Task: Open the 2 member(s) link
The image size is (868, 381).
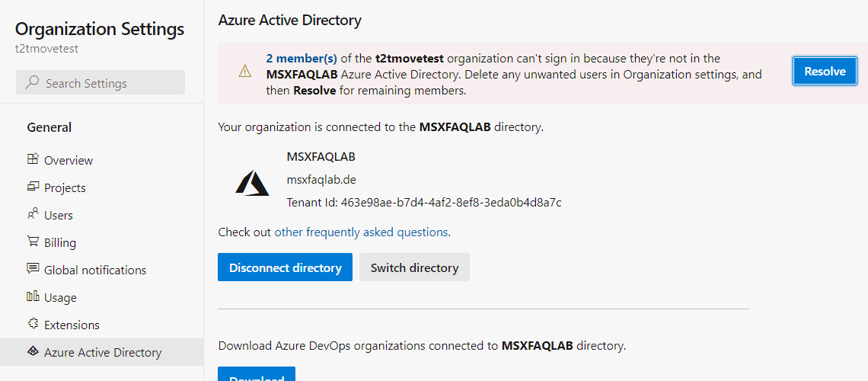Action: tap(302, 58)
